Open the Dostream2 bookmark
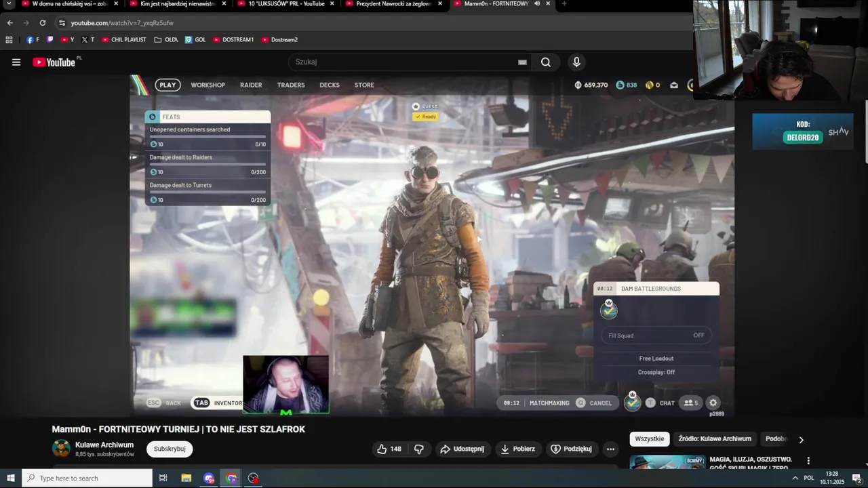The height and width of the screenshot is (488, 868). (x=279, y=40)
